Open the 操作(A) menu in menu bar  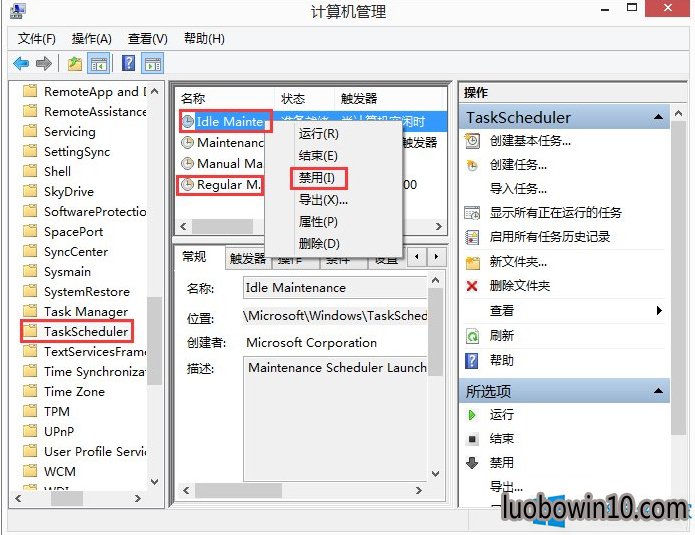(x=92, y=39)
